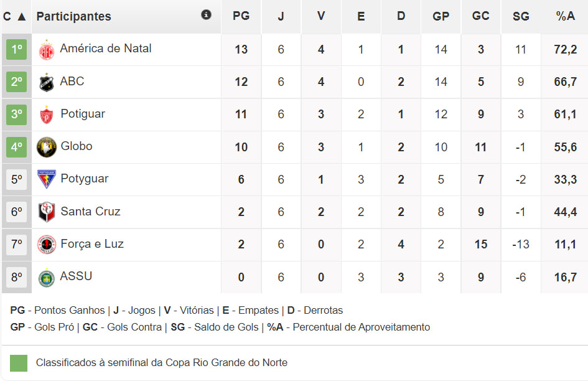This screenshot has width=588, height=381.
Task: Click the América de Natal club crest
Action: click(x=47, y=50)
